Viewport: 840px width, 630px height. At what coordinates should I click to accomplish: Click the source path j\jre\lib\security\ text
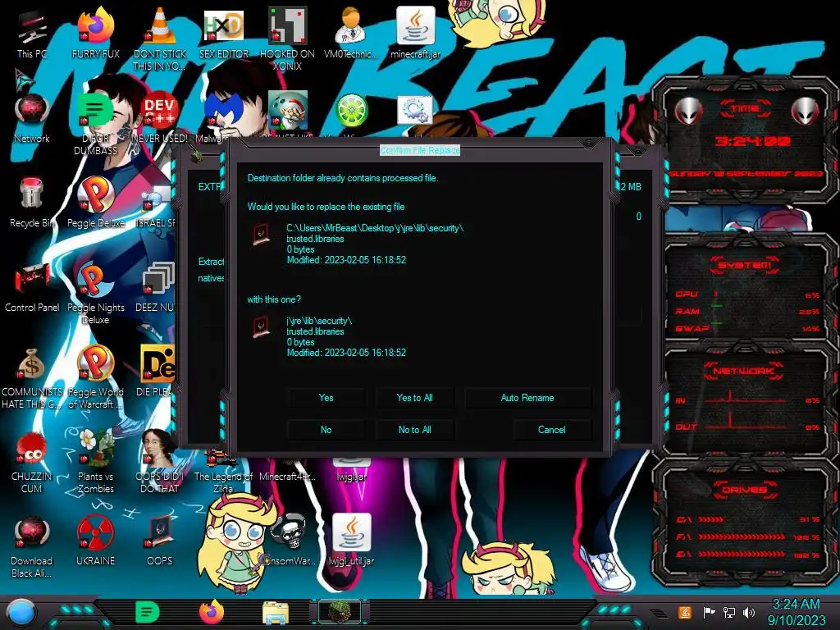pos(319,321)
